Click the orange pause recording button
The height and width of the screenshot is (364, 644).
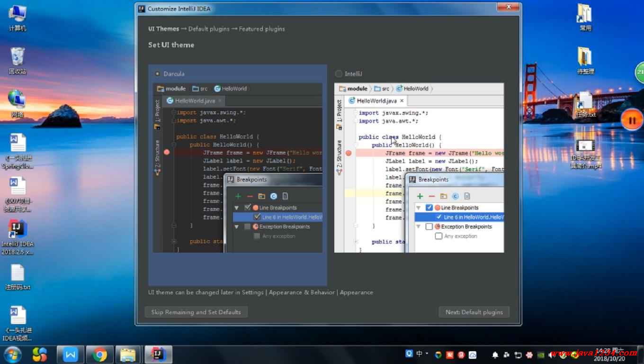[x=632, y=120]
